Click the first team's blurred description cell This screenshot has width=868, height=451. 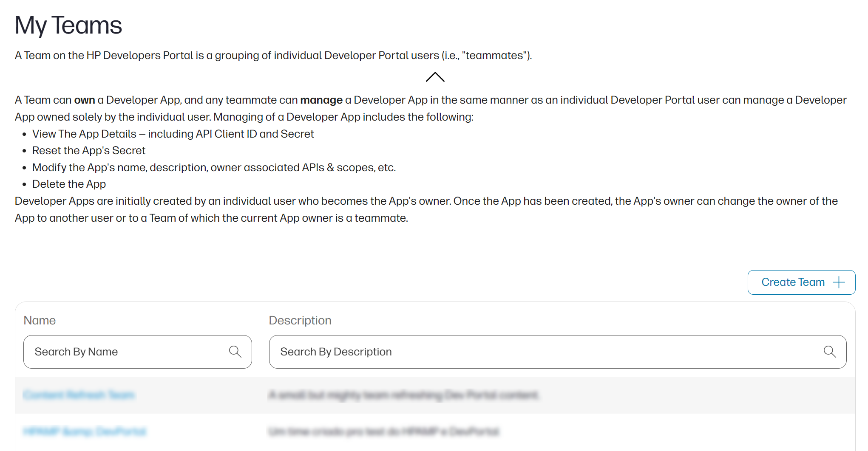(x=404, y=395)
